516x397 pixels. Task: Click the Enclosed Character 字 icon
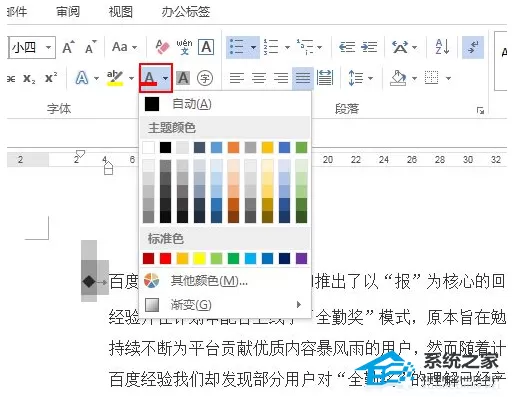coord(205,78)
